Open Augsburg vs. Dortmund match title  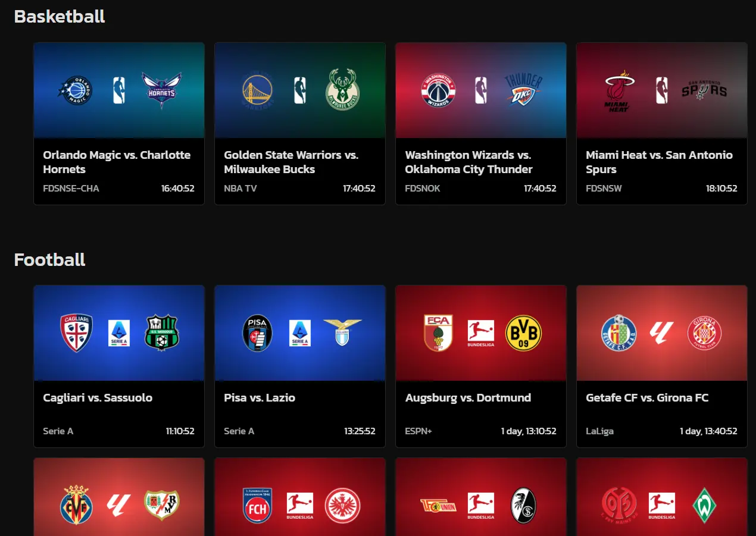coord(468,397)
